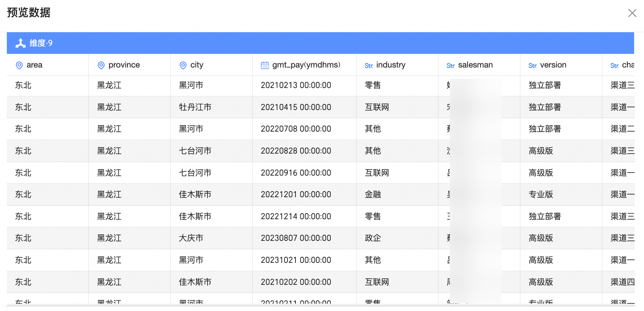Click cell 20231021 00:00:00

pyautogui.click(x=296, y=260)
